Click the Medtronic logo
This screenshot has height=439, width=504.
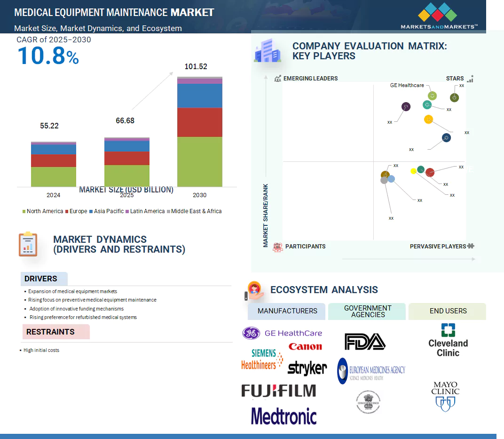[283, 416]
